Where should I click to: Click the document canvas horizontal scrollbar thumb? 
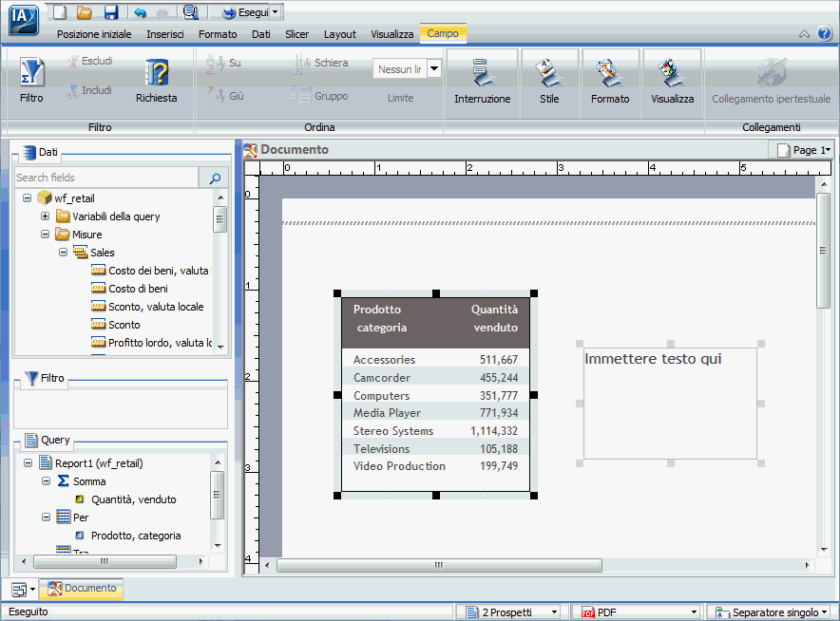[439, 565]
